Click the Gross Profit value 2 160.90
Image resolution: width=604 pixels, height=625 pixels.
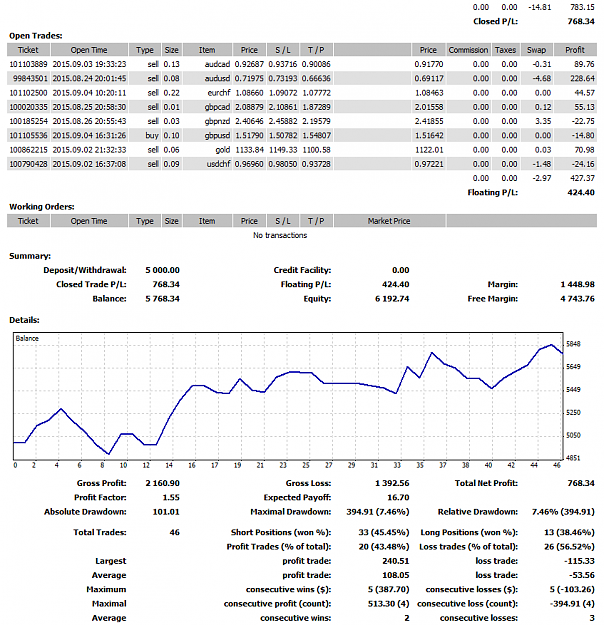(x=162, y=483)
